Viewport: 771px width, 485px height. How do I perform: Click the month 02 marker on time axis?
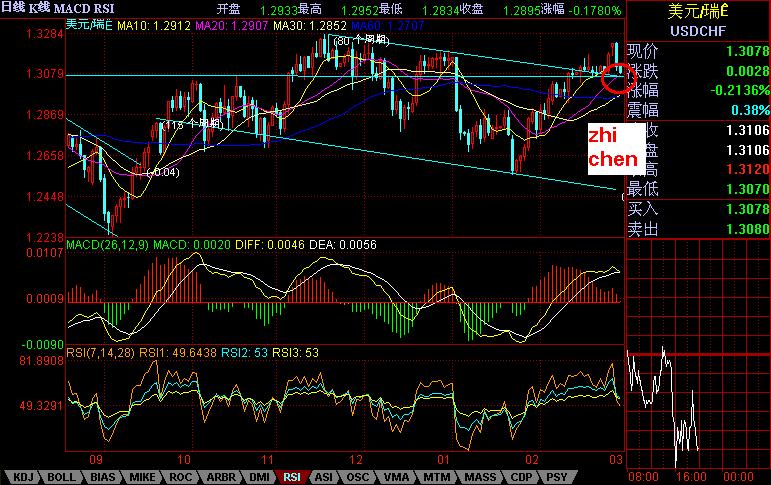(532, 460)
